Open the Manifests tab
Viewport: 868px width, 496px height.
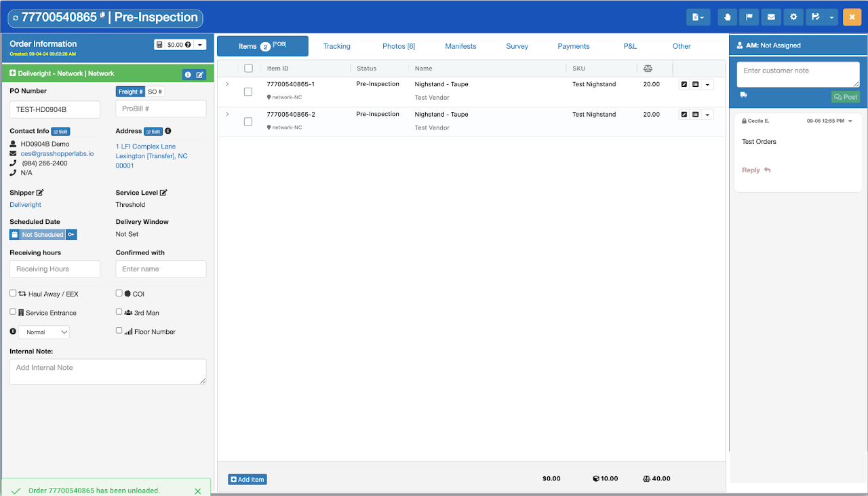tap(461, 46)
